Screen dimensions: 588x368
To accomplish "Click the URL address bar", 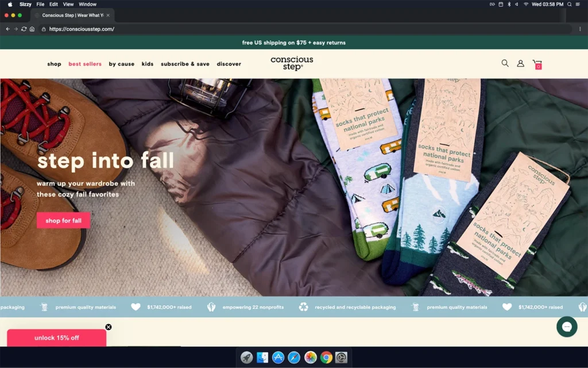I will [x=287, y=29].
